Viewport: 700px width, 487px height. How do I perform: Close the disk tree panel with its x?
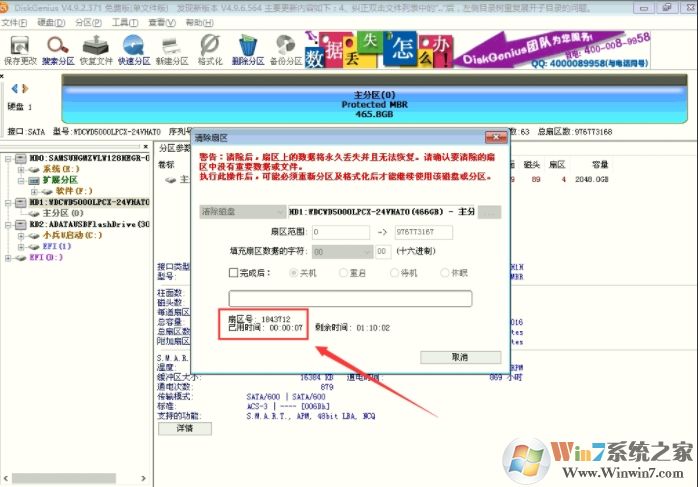[x=146, y=146]
